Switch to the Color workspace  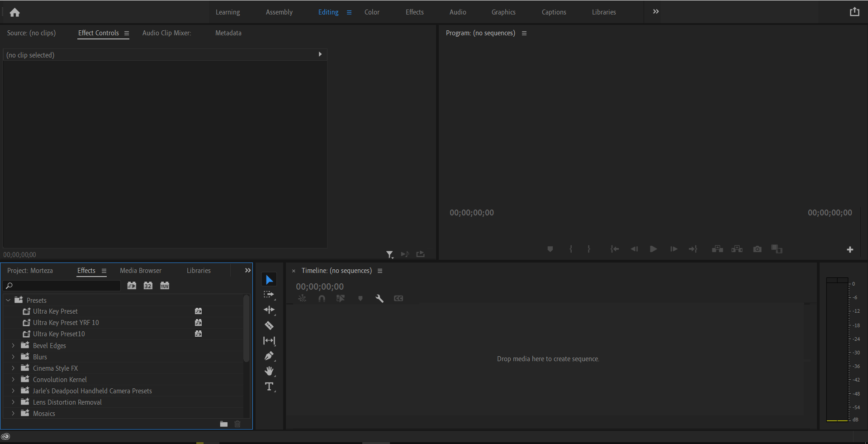point(372,12)
